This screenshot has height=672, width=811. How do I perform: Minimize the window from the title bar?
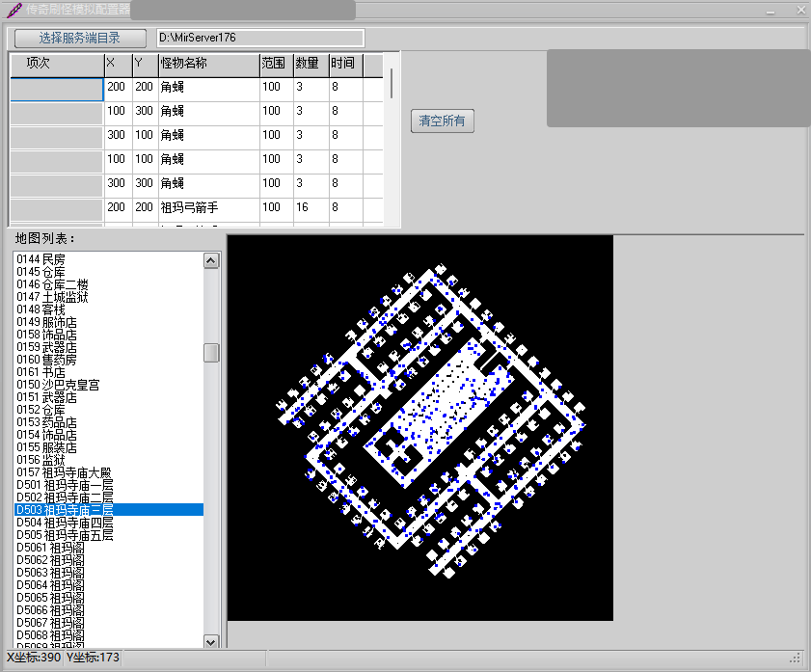tap(770, 11)
